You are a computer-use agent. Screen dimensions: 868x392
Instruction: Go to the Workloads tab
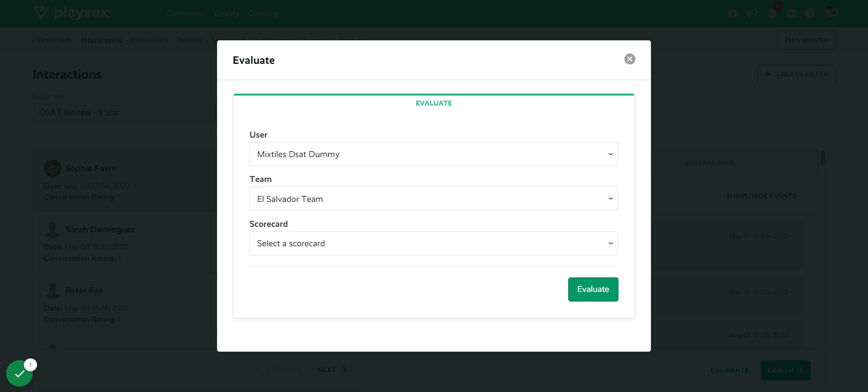pos(54,40)
